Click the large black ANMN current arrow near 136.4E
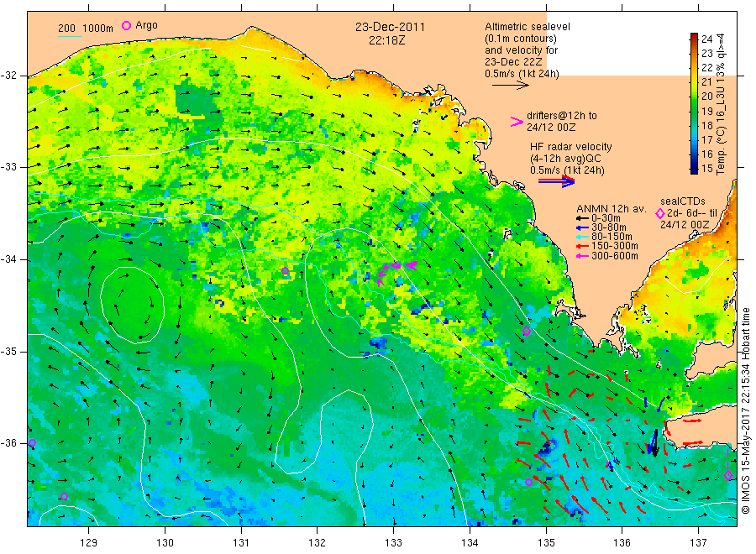756x554 pixels. (x=654, y=442)
